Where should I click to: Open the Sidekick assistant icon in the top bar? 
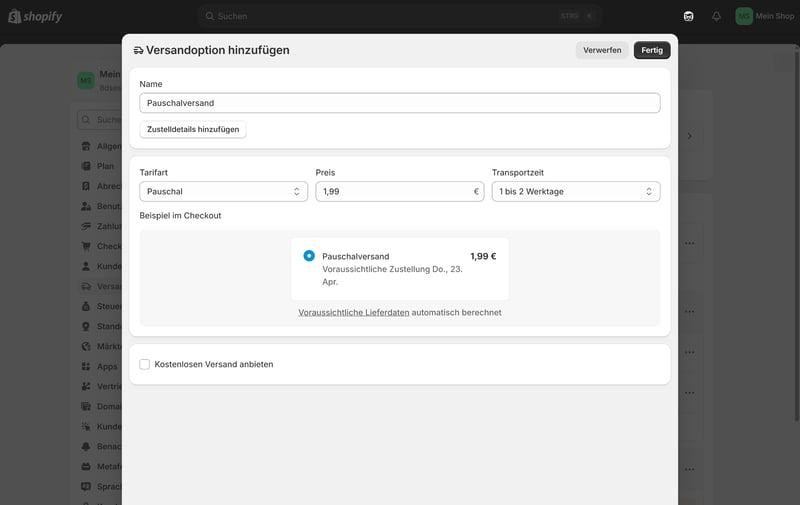(688, 16)
